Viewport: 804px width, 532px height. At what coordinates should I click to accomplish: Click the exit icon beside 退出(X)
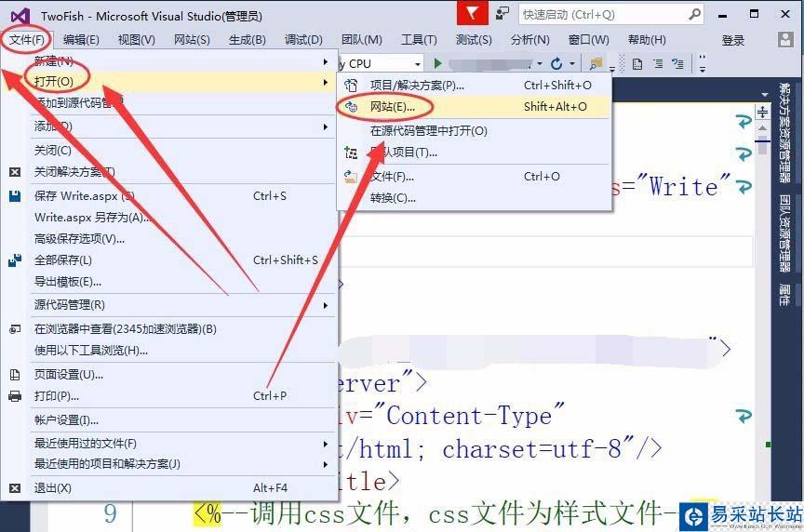(15, 488)
